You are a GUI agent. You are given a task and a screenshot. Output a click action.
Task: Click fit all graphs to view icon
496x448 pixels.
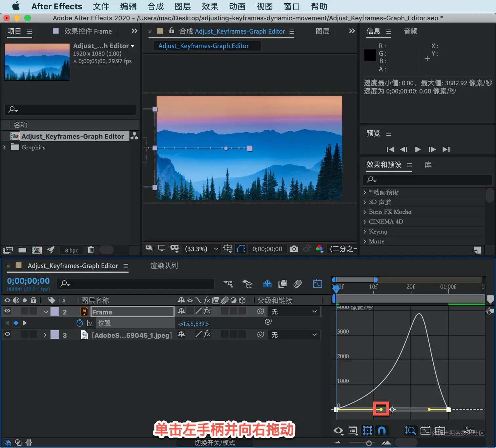440,430
